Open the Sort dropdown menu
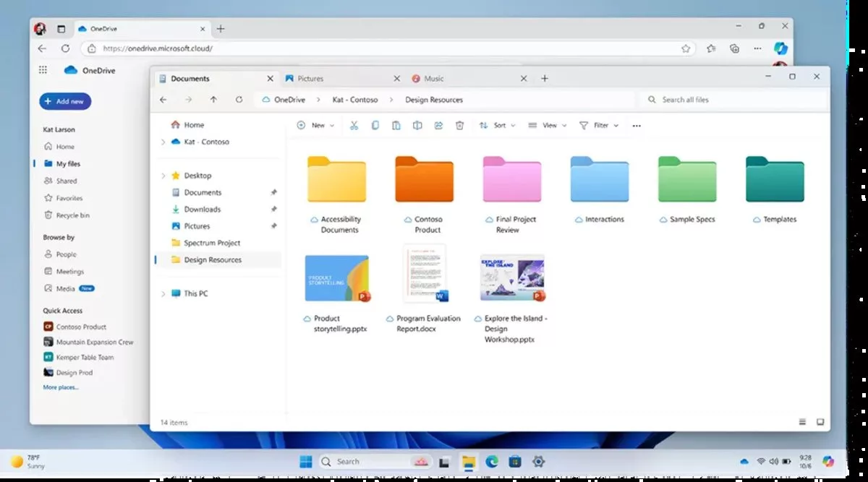Viewport: 868px width, 482px height. tap(498, 125)
